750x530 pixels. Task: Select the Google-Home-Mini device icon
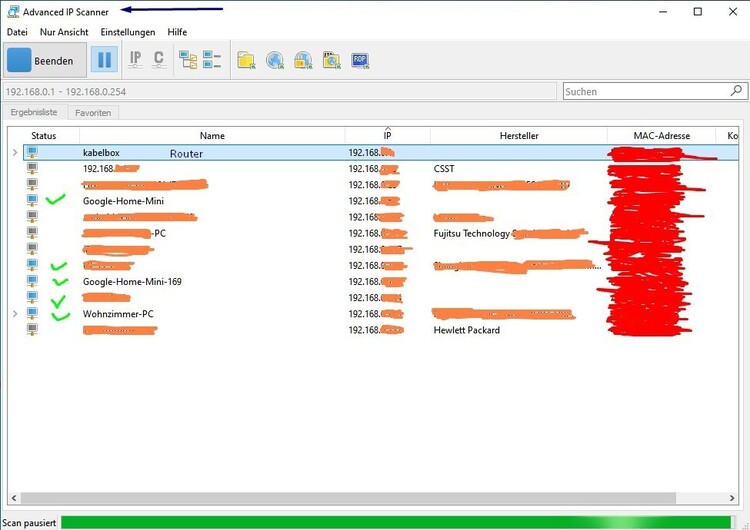[32, 200]
